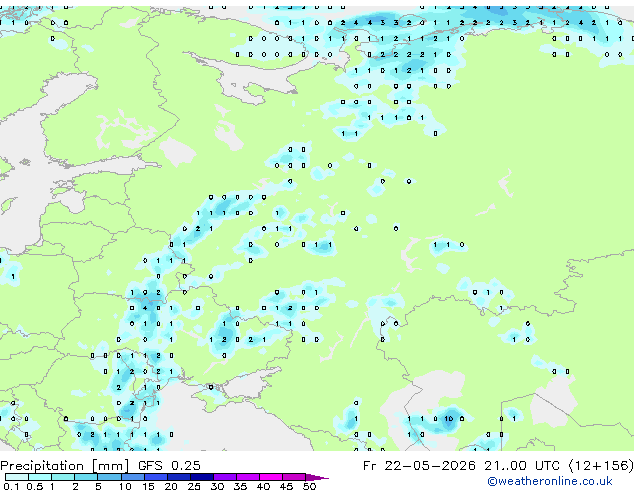Select the 35–40 mm legend swatch
Screen dimensions: 634x490
tap(248, 477)
